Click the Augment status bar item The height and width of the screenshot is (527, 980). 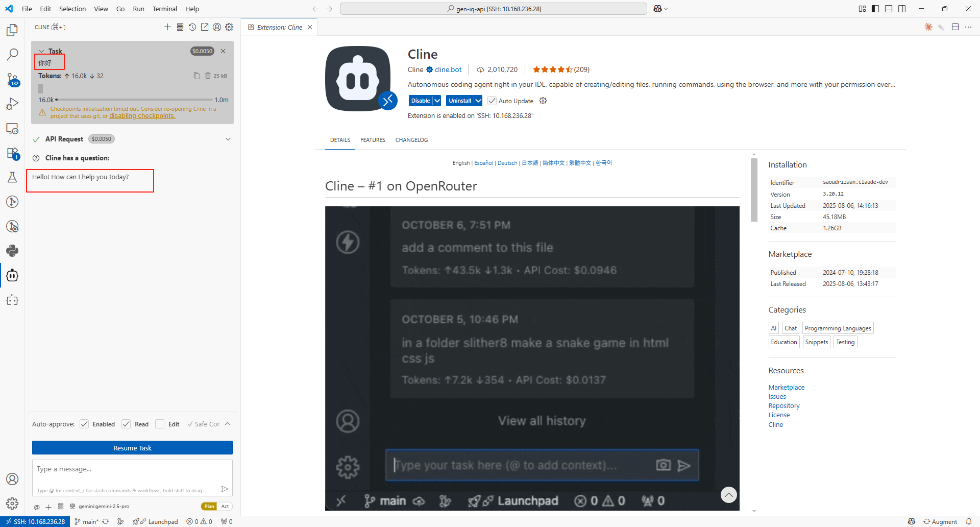point(940,521)
